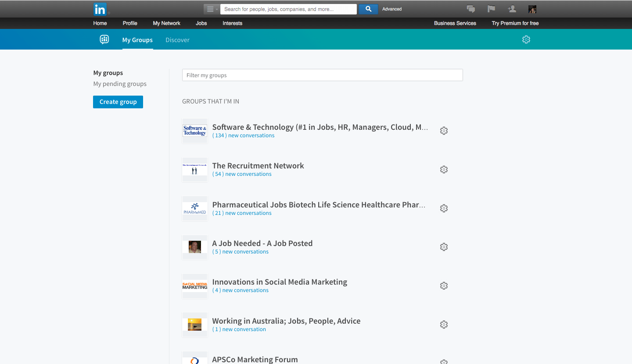Image resolution: width=632 pixels, height=364 pixels.
Task: Open the Interests menu
Action: click(x=233, y=23)
